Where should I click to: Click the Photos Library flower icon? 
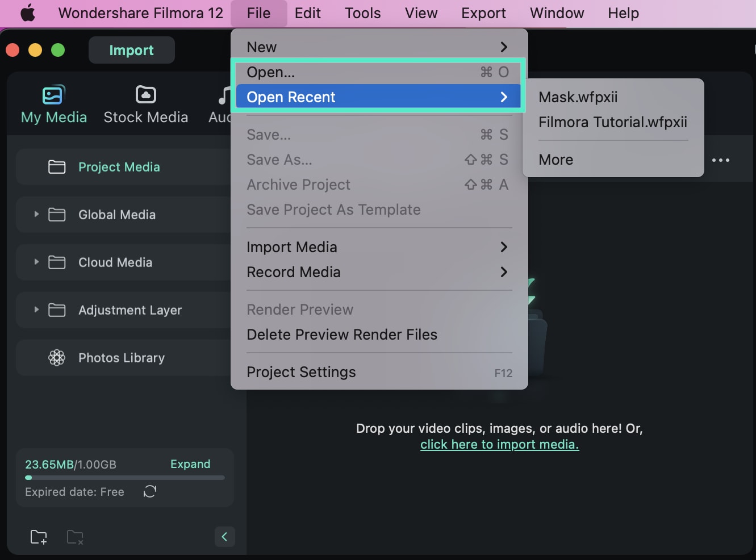57,358
